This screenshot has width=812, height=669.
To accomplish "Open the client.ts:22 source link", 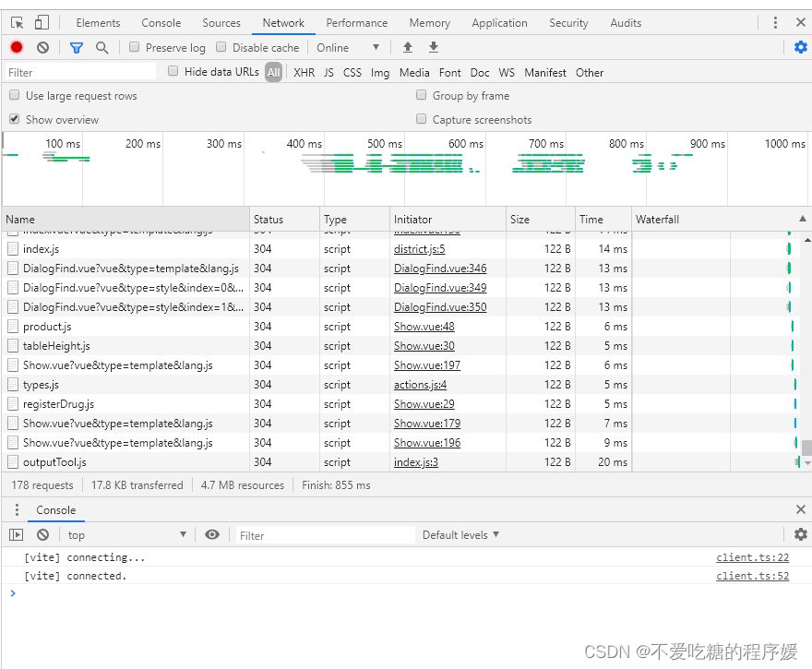I will pyautogui.click(x=752, y=557).
